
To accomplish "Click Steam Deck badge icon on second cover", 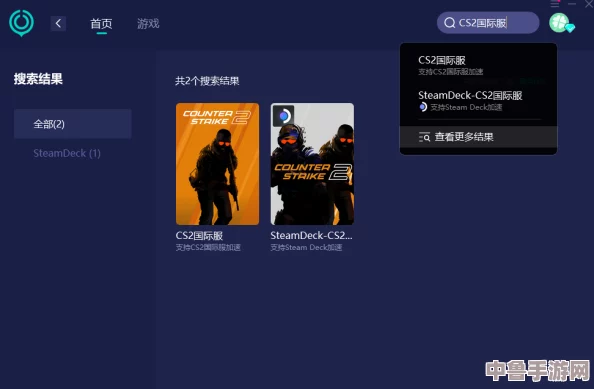I will tap(283, 116).
